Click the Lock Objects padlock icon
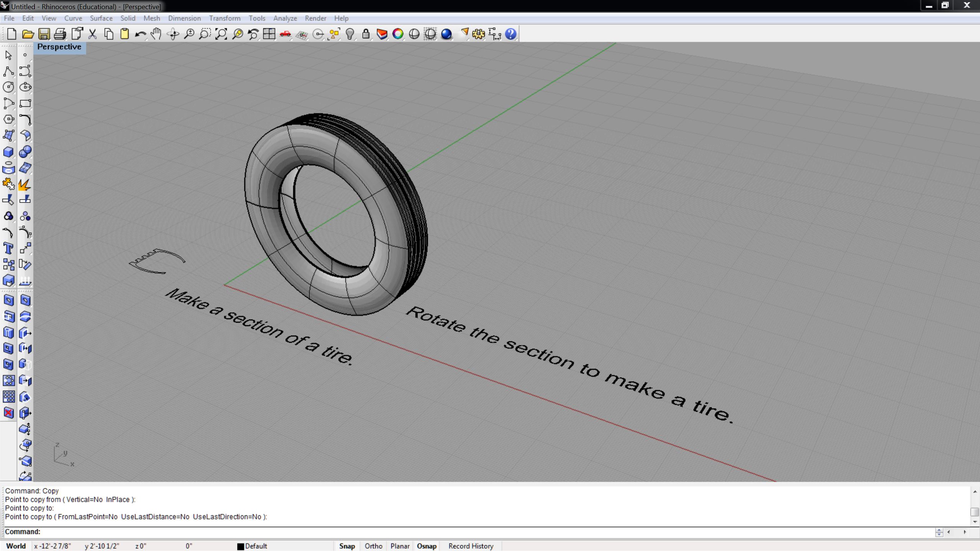The width and height of the screenshot is (980, 551). click(x=366, y=34)
